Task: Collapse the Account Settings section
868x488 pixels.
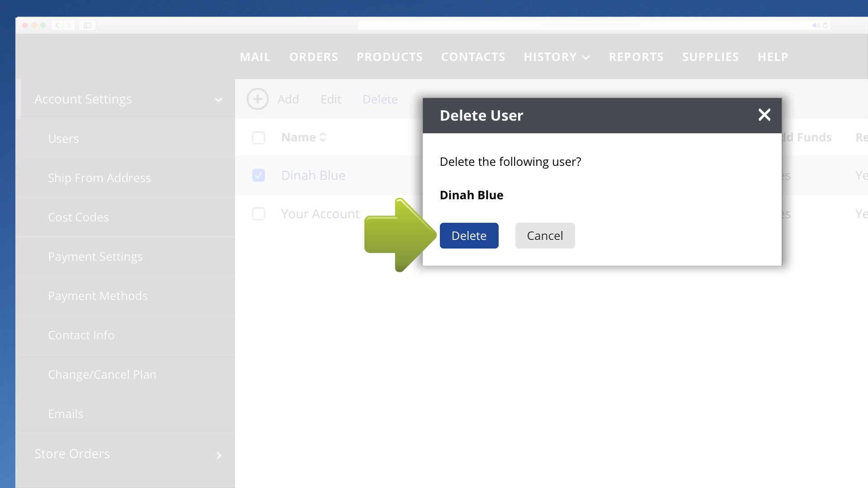Action: click(219, 100)
